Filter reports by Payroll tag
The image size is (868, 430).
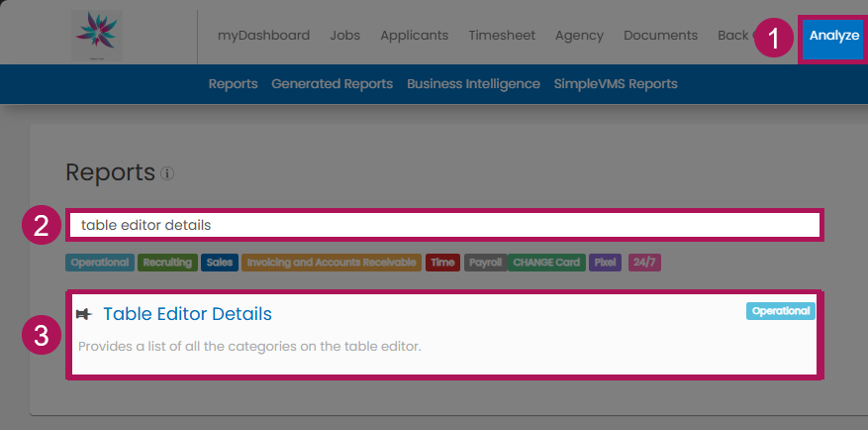tap(486, 263)
